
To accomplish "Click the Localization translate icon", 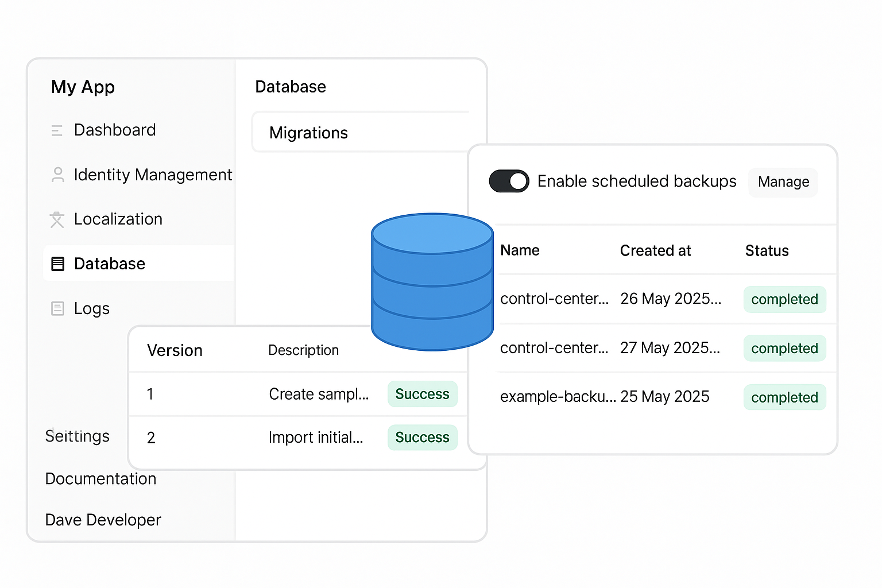I will [57, 219].
